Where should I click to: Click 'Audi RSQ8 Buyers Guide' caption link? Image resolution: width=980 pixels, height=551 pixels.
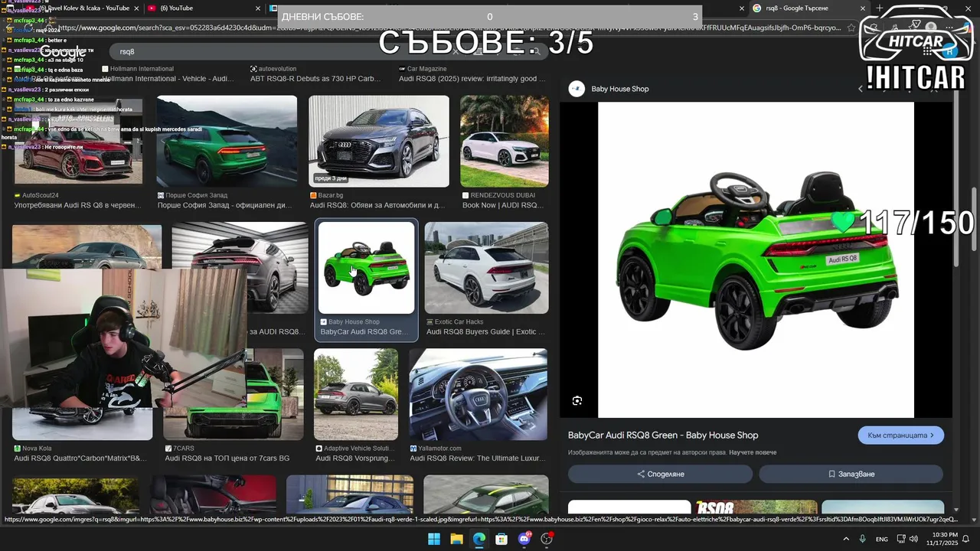pos(485,332)
